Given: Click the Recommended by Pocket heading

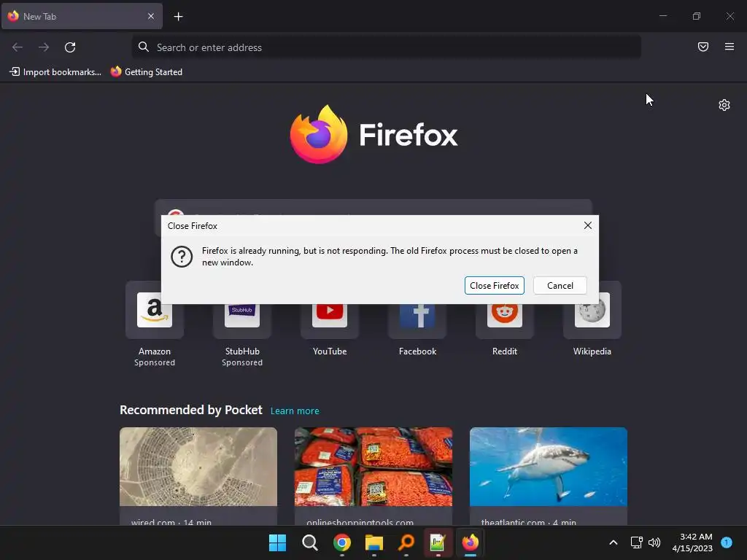Looking at the screenshot, I should (190, 410).
